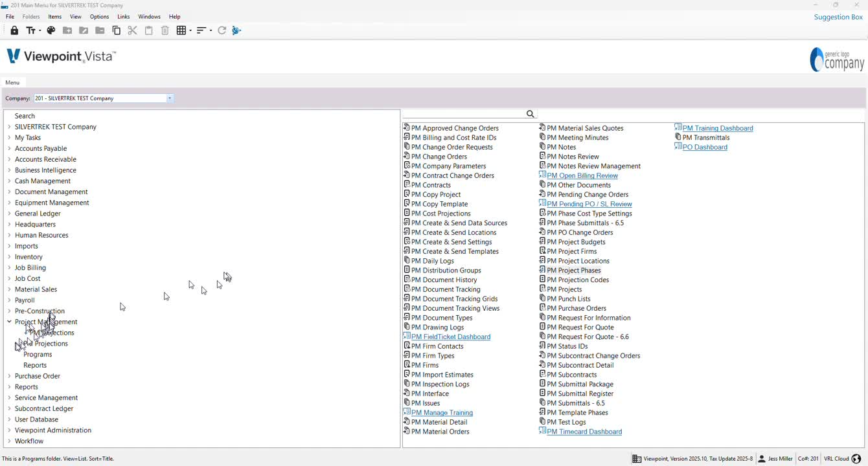Open the File menu
The image size is (868, 466).
pyautogui.click(x=10, y=17)
